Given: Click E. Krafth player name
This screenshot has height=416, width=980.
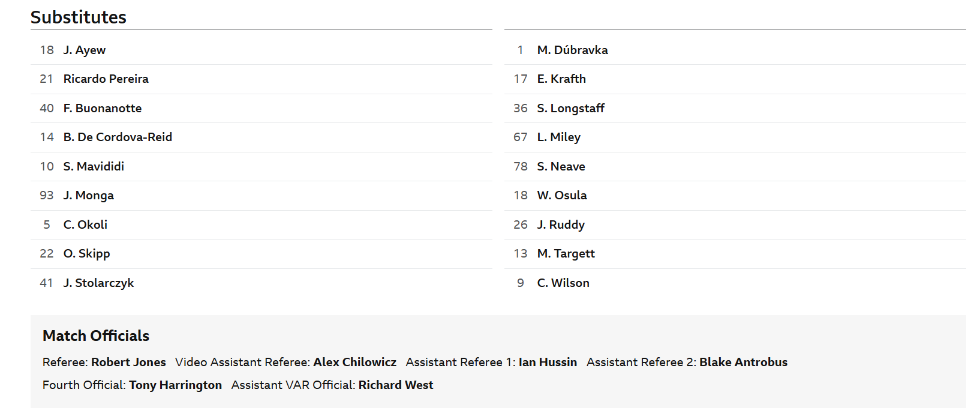Looking at the screenshot, I should [x=561, y=79].
